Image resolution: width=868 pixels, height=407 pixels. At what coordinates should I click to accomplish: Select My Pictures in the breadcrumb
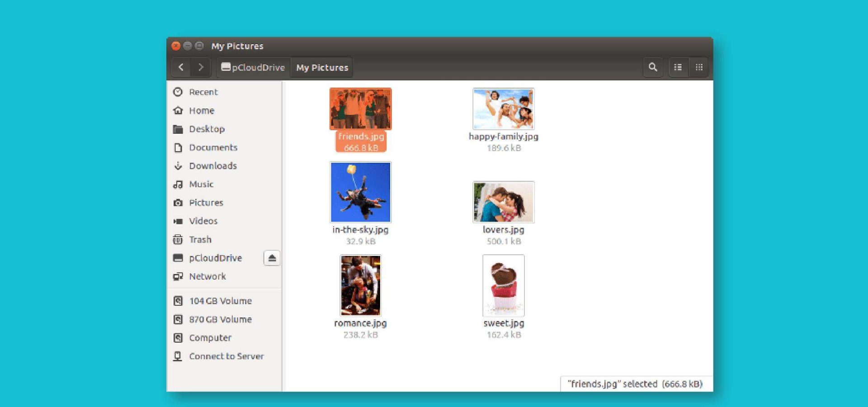(321, 67)
